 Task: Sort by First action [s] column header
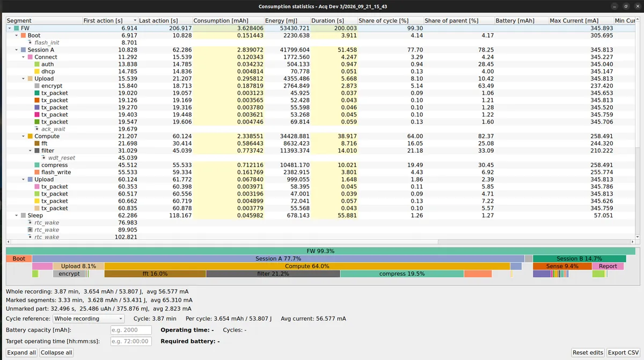pos(110,20)
